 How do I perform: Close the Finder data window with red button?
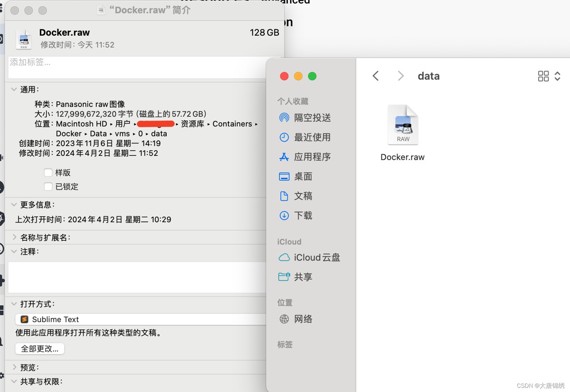pos(284,76)
